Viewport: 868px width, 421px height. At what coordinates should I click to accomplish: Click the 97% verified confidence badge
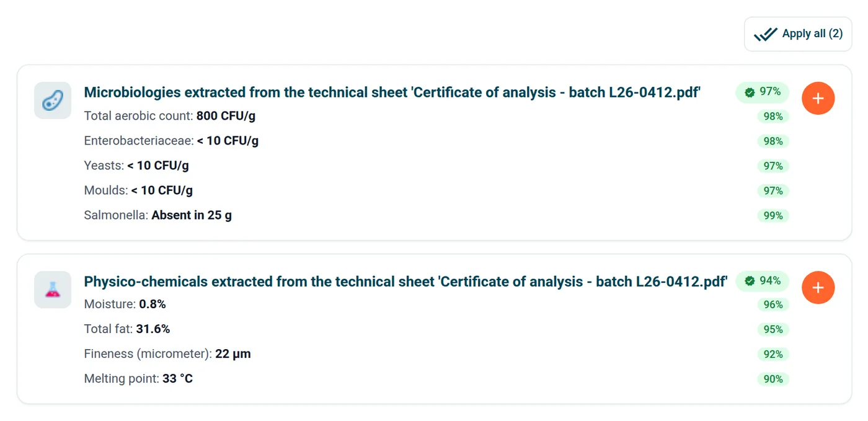point(763,92)
